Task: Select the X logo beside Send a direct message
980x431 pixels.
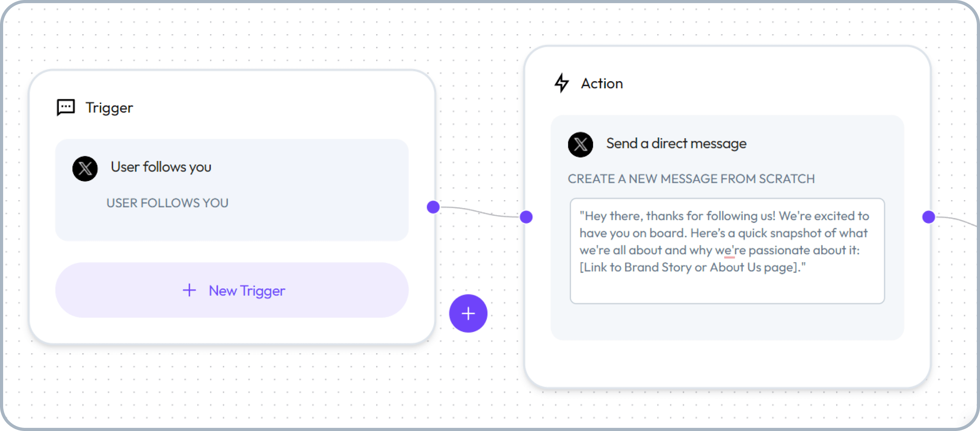Action: coord(580,144)
